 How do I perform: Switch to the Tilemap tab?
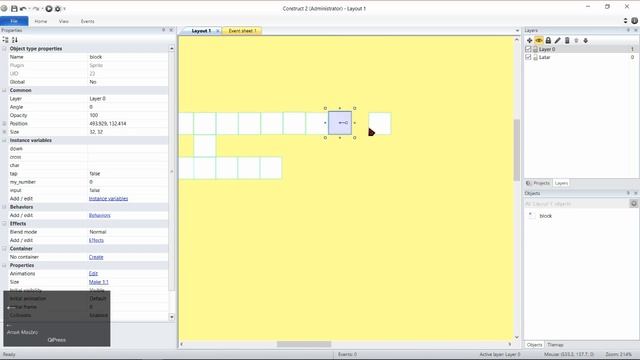pyautogui.click(x=555, y=345)
